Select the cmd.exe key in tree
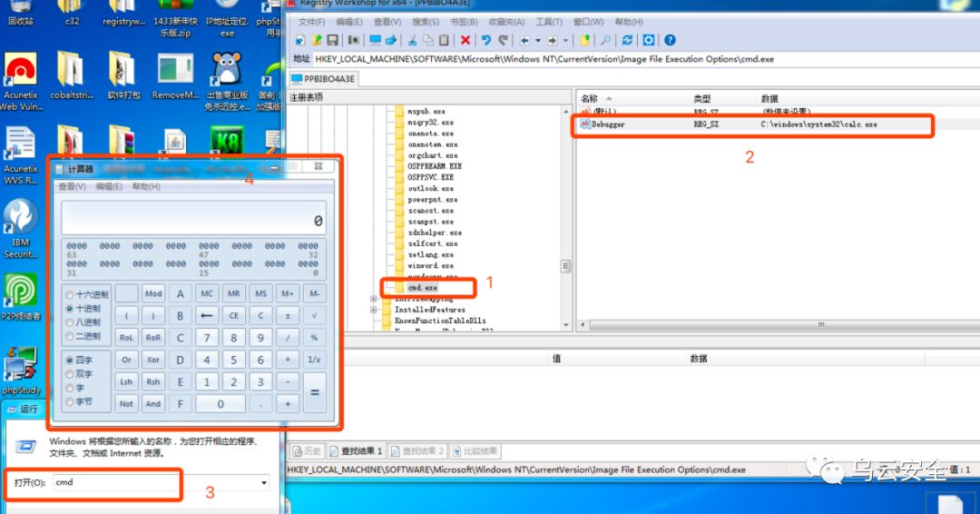980x514 pixels. (423, 288)
